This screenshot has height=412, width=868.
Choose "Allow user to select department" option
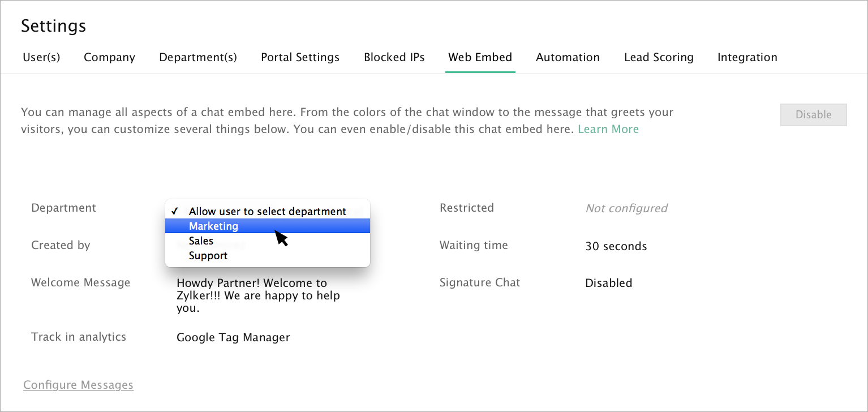(x=267, y=211)
